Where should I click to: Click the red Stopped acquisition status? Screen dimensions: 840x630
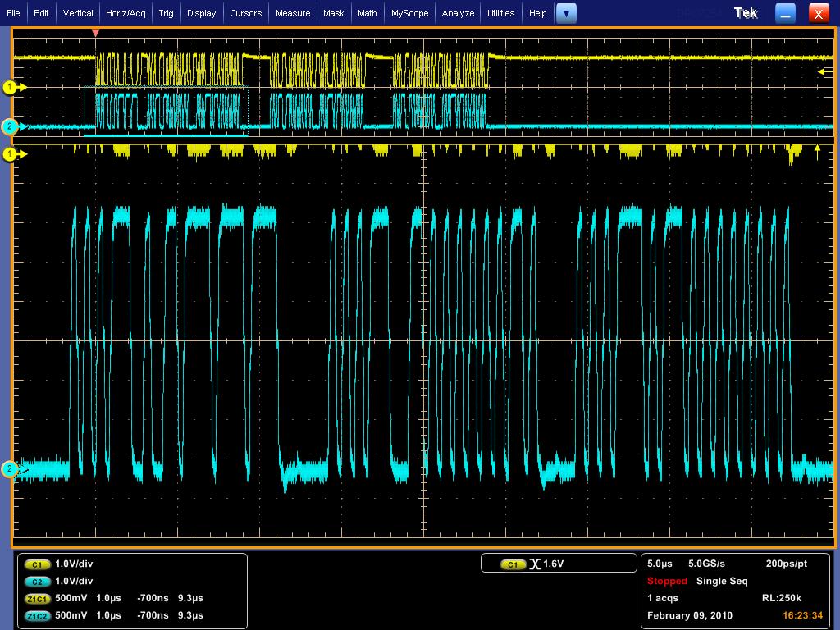(667, 581)
